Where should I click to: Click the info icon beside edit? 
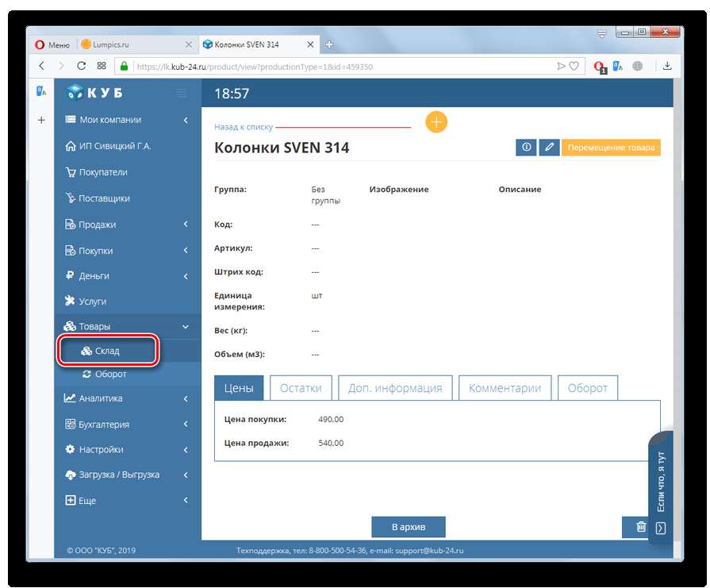coord(526,148)
